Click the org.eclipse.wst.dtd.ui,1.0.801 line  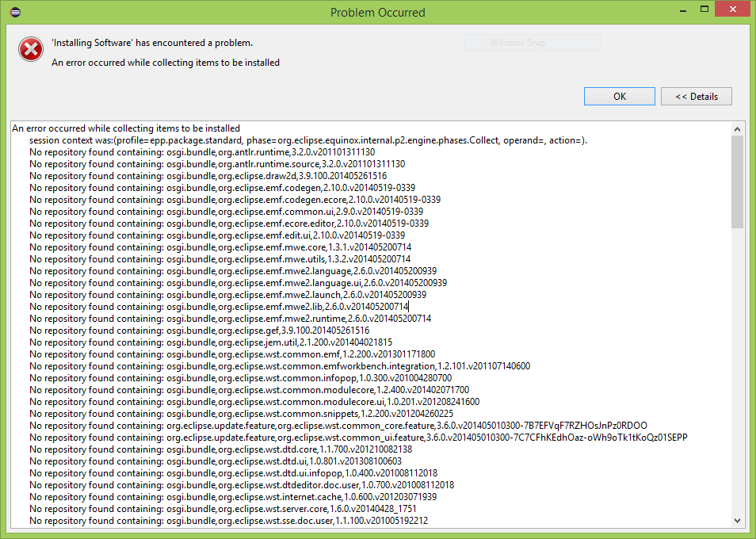click(x=216, y=461)
